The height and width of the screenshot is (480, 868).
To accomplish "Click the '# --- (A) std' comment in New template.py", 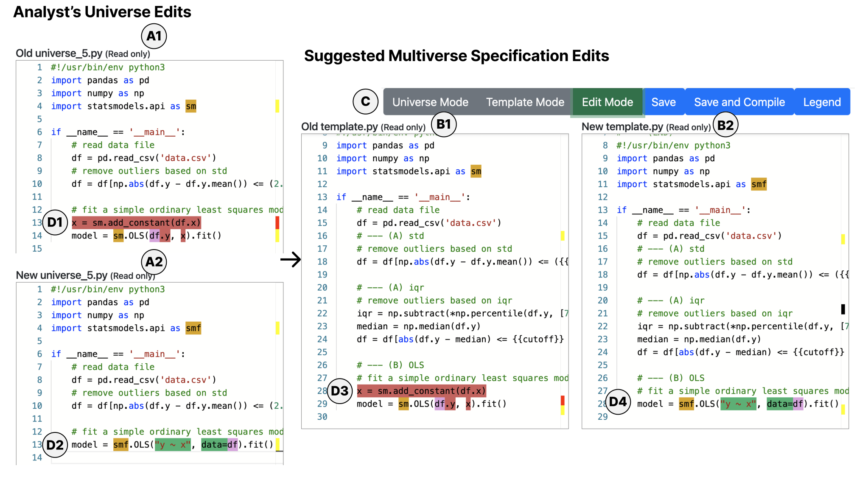I will [x=671, y=249].
